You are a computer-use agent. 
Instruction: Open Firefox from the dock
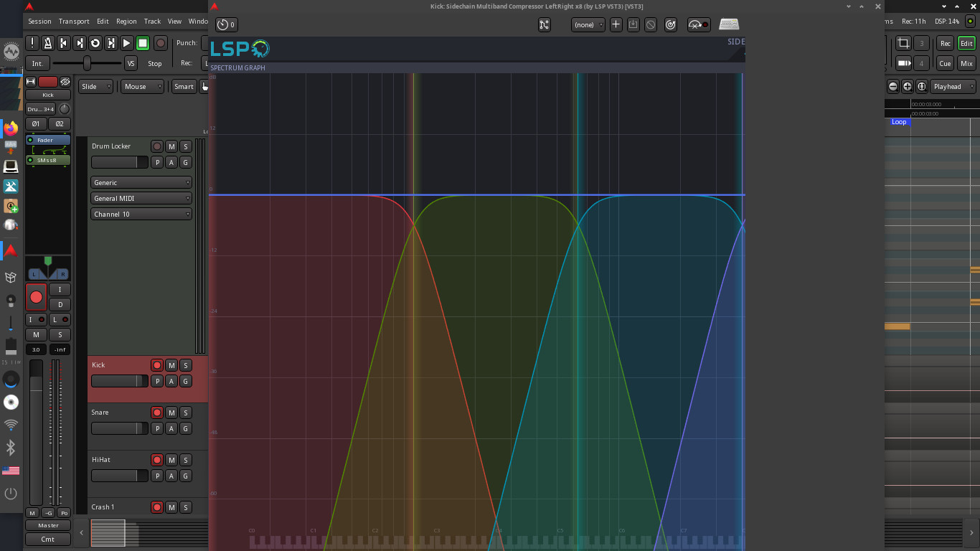tap(11, 128)
